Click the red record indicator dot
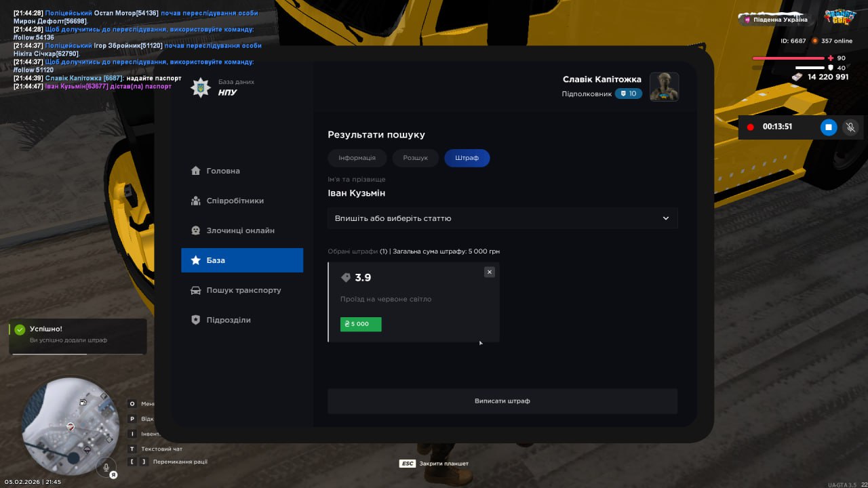868x488 pixels. pos(751,127)
